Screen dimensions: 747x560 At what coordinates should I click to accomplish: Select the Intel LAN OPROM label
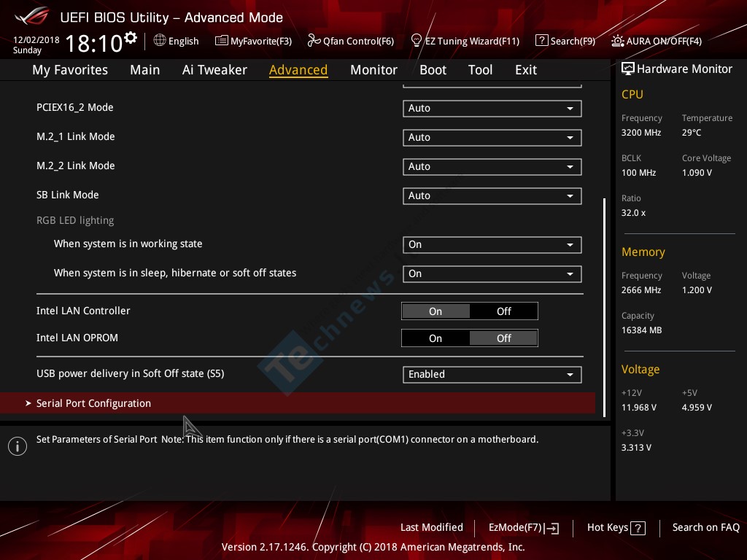77,338
